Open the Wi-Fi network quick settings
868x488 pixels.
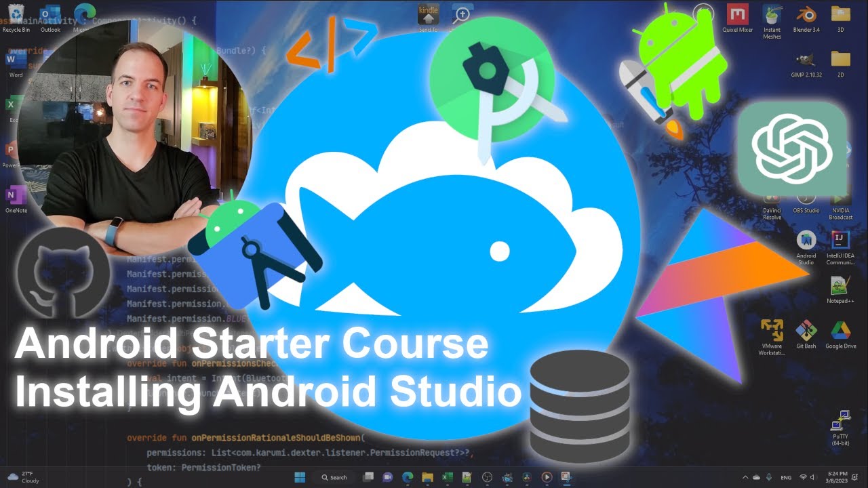(x=803, y=477)
